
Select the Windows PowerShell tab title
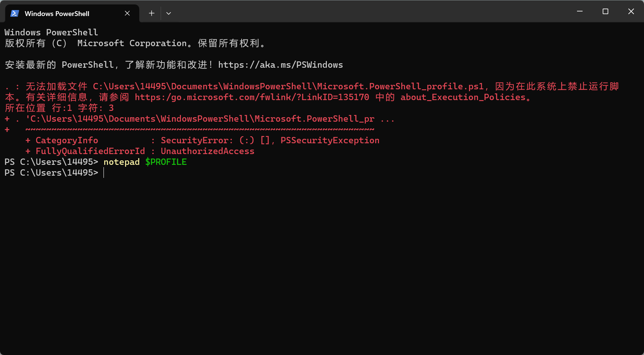(57, 13)
